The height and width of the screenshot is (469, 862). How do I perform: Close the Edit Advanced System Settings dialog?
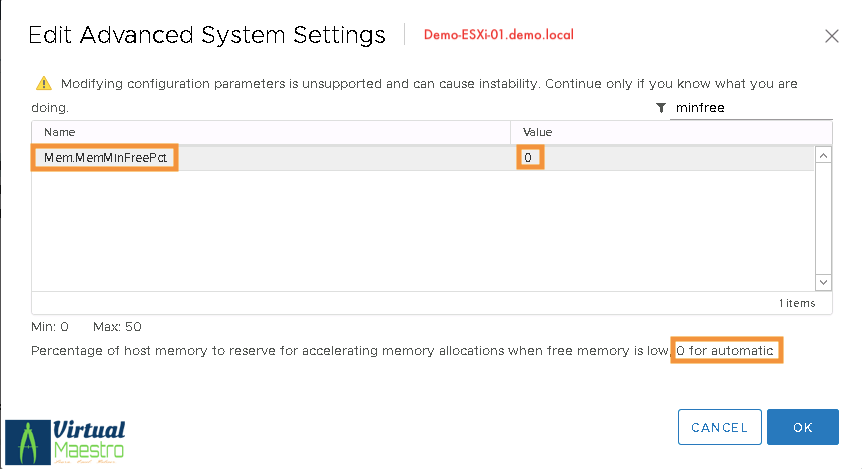click(x=831, y=36)
